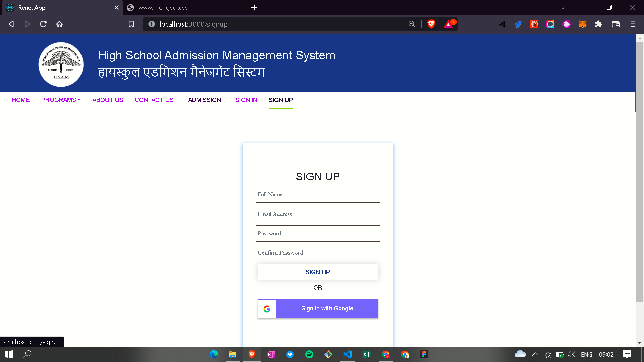Bookmark this page
644x362 pixels.
coord(131,24)
